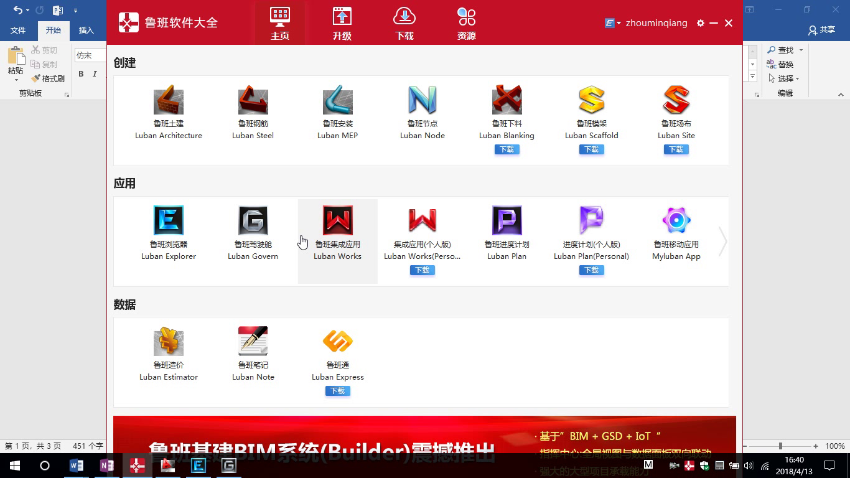The image size is (850, 478).
Task: Toggle bold formatting in Word
Action: pos(81,74)
